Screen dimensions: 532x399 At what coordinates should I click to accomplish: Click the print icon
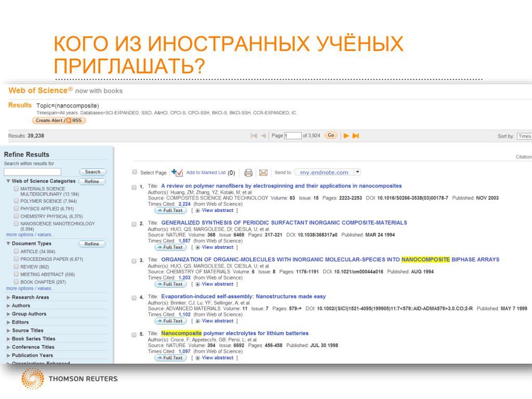(248, 172)
